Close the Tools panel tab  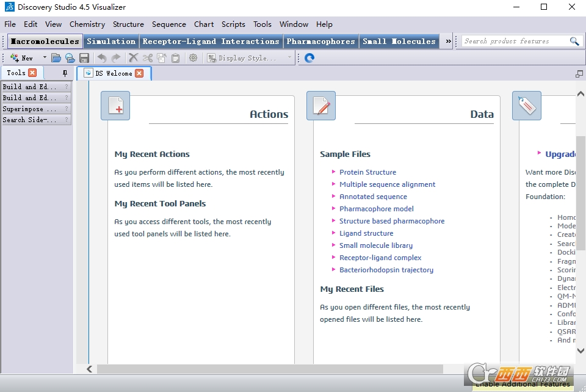coord(32,73)
